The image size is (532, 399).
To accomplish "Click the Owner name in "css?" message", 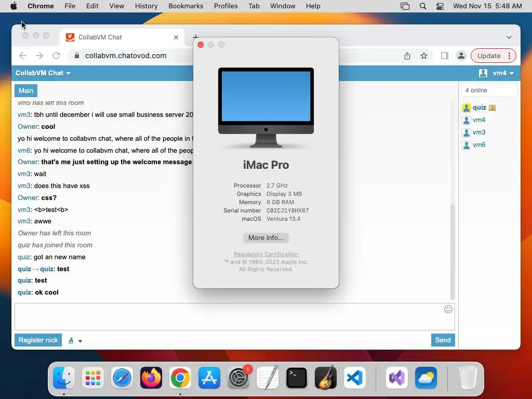I will click(28, 197).
